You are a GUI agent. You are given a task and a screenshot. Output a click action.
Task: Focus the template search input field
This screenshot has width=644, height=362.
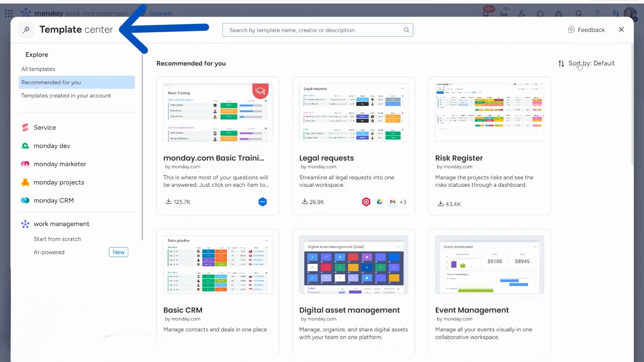pyautogui.click(x=318, y=30)
